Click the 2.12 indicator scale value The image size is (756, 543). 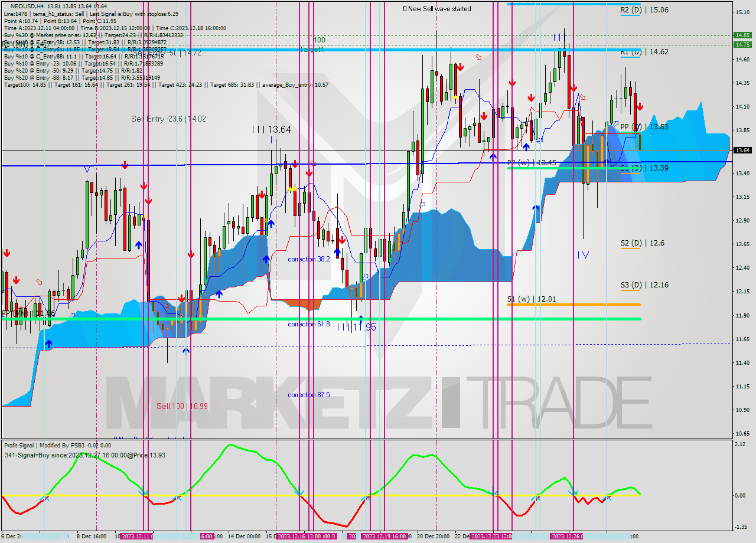click(740, 444)
